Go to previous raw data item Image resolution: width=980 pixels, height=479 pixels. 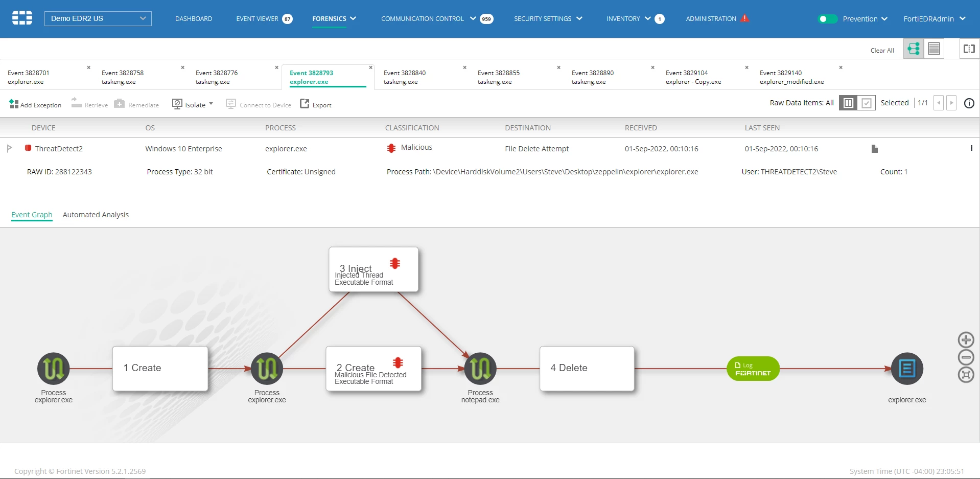(x=939, y=103)
